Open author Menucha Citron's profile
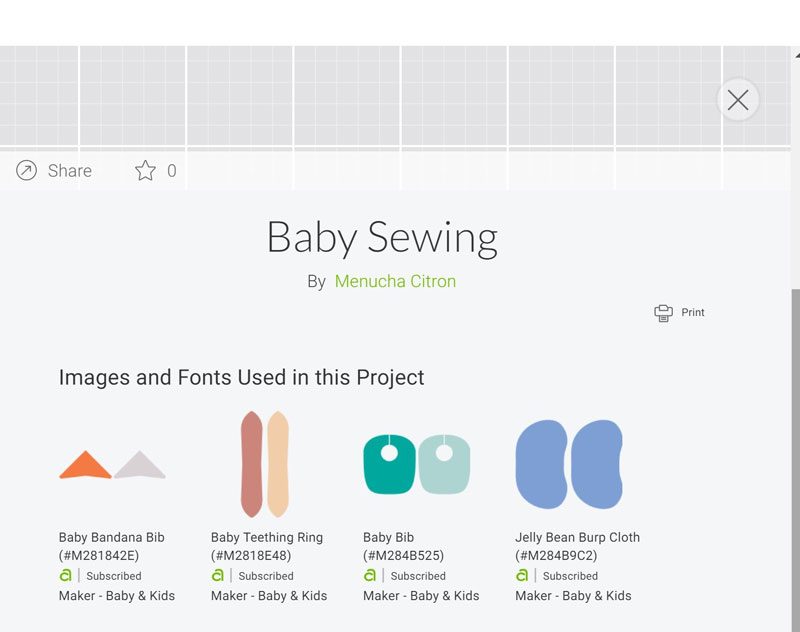 (395, 281)
